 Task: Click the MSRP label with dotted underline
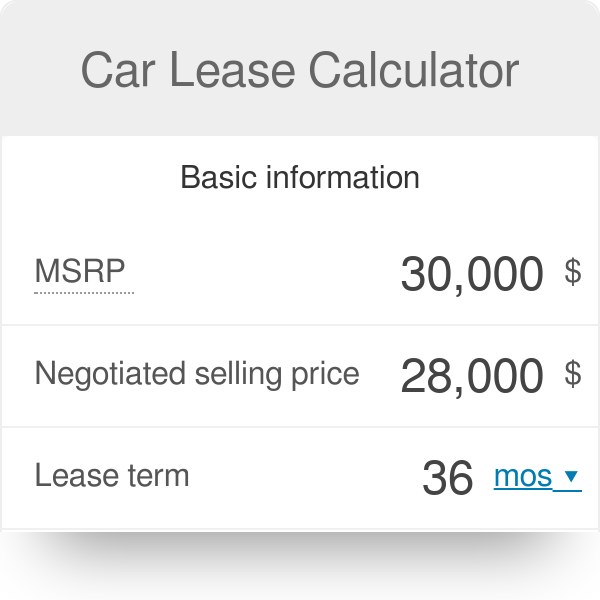coord(84,271)
